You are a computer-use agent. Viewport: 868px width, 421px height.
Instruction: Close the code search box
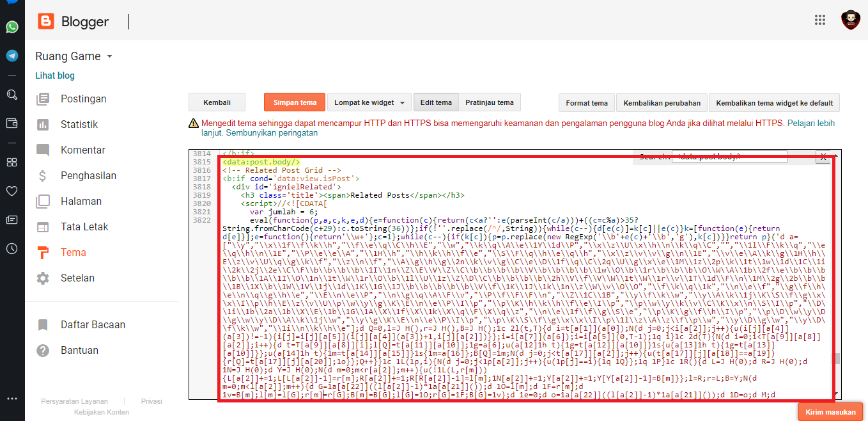point(823,156)
